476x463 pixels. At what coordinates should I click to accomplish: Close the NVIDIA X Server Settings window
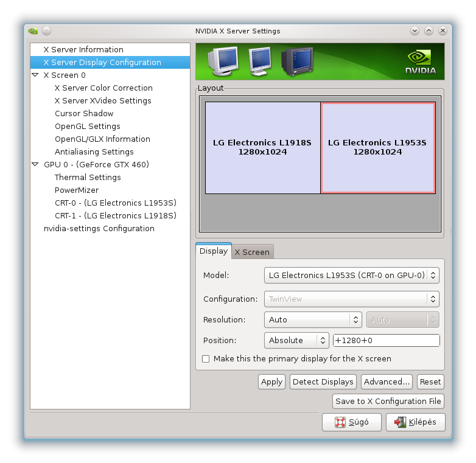pos(443,31)
